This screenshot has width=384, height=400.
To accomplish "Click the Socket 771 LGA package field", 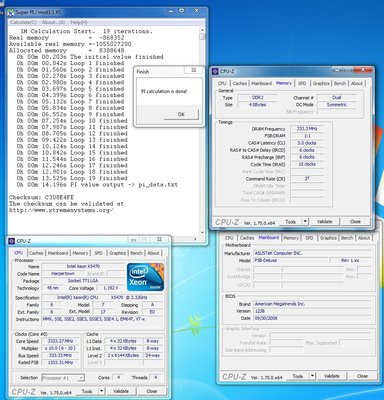I will (x=83, y=281).
